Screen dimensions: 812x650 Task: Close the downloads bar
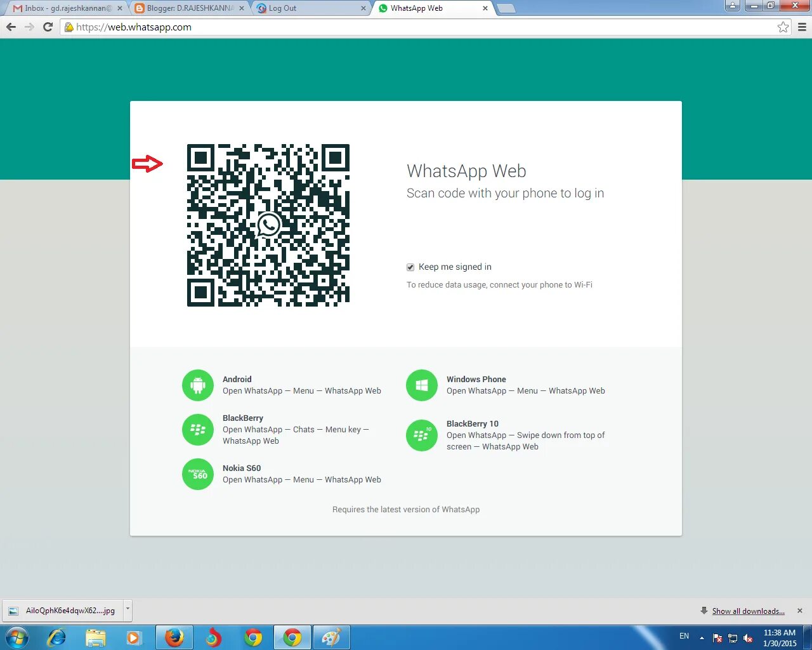pyautogui.click(x=800, y=611)
